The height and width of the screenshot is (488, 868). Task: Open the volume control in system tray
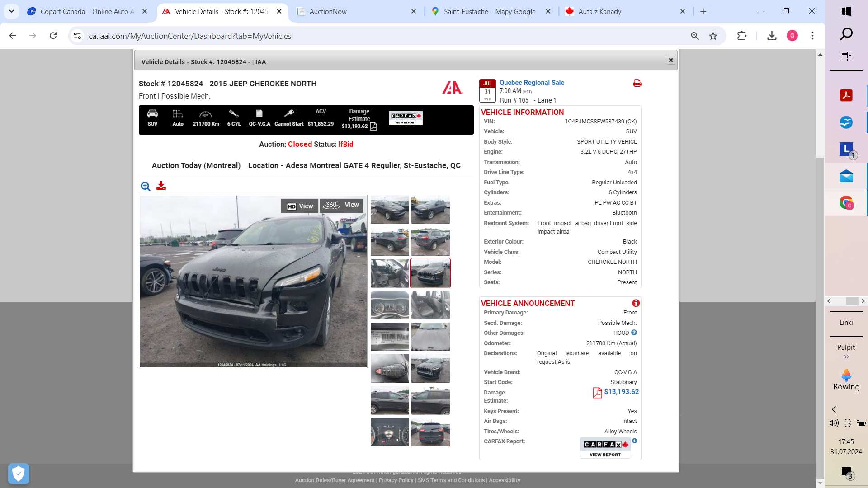pyautogui.click(x=834, y=423)
